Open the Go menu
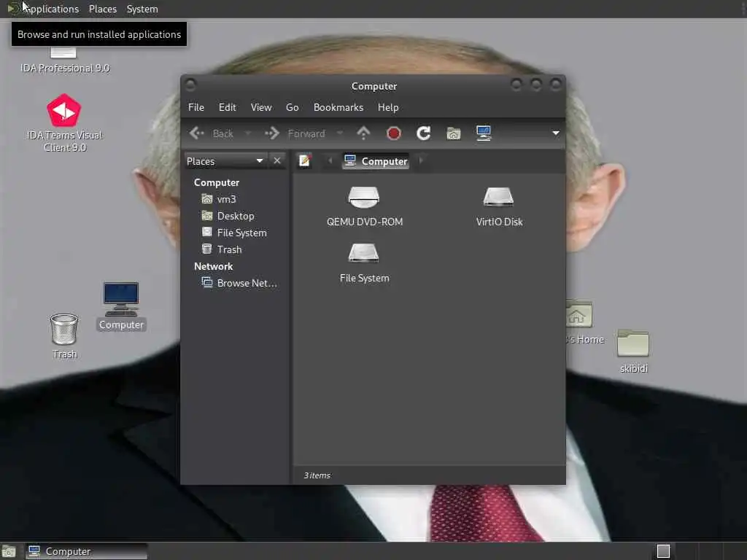Image resolution: width=747 pixels, height=560 pixels. coord(292,108)
